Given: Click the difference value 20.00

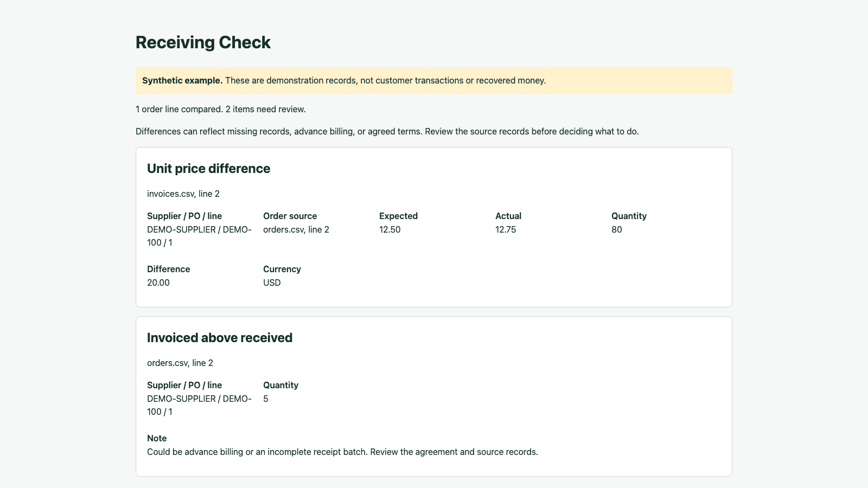Looking at the screenshot, I should pos(158,282).
